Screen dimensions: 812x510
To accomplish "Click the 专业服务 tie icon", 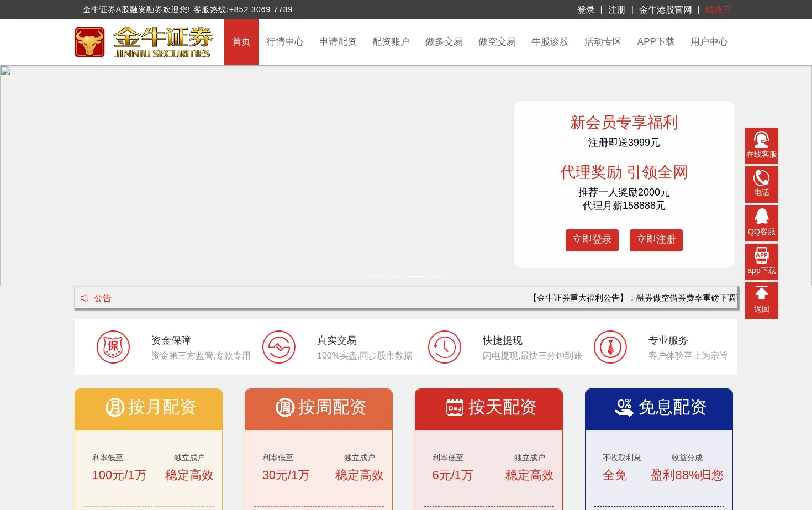I will click(x=610, y=347).
